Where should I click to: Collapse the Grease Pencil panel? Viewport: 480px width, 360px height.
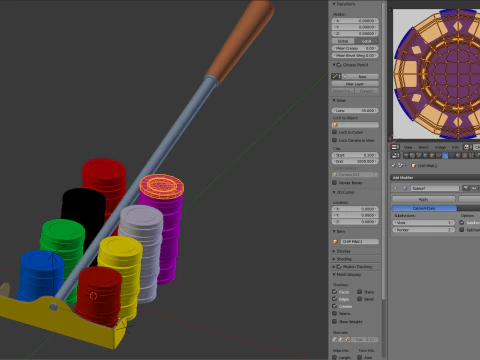pos(334,65)
